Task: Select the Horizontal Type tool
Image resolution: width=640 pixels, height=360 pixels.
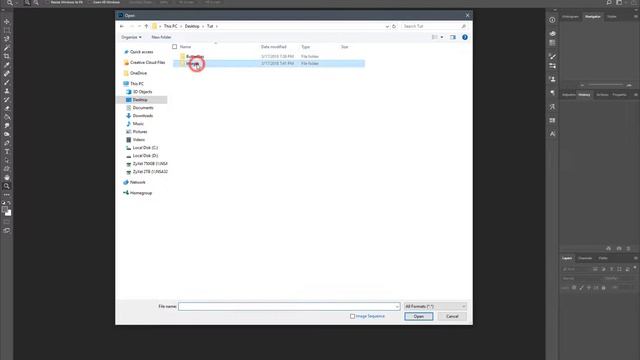Action: [7, 152]
